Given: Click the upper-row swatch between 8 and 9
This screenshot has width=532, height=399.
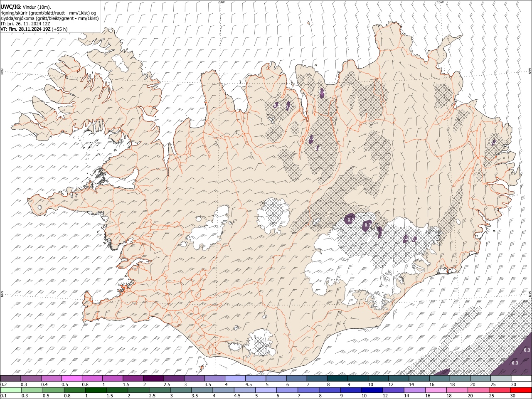Looking at the screenshot, I should [337, 379].
